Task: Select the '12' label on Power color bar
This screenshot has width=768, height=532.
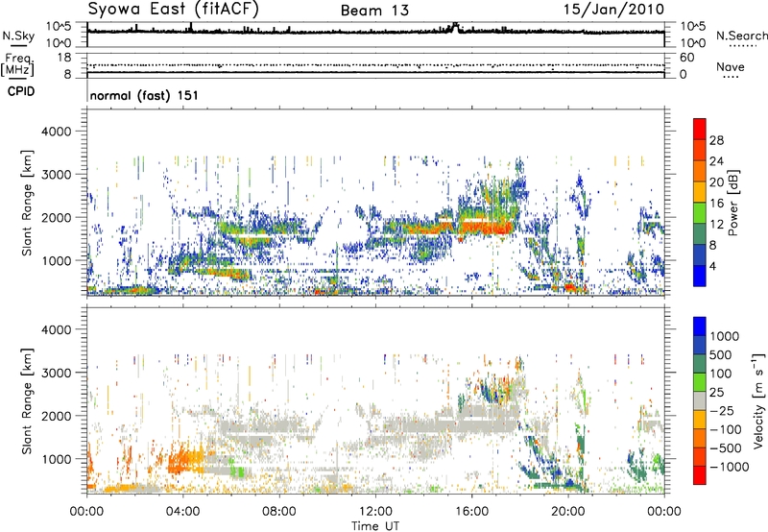Action: (716, 225)
